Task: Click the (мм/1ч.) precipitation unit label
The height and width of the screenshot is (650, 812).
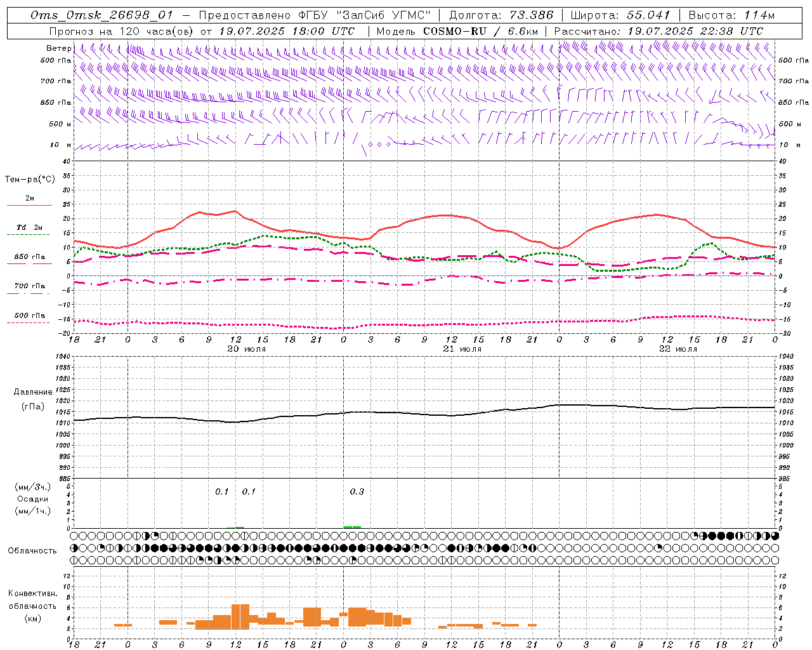Action: (x=33, y=511)
